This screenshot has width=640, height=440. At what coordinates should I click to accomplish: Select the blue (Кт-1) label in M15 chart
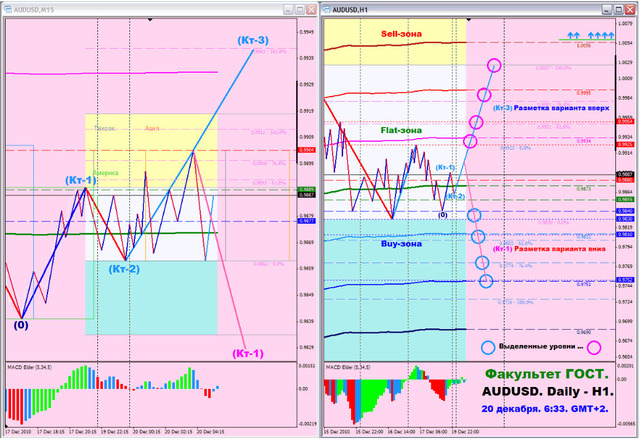pyautogui.click(x=81, y=180)
